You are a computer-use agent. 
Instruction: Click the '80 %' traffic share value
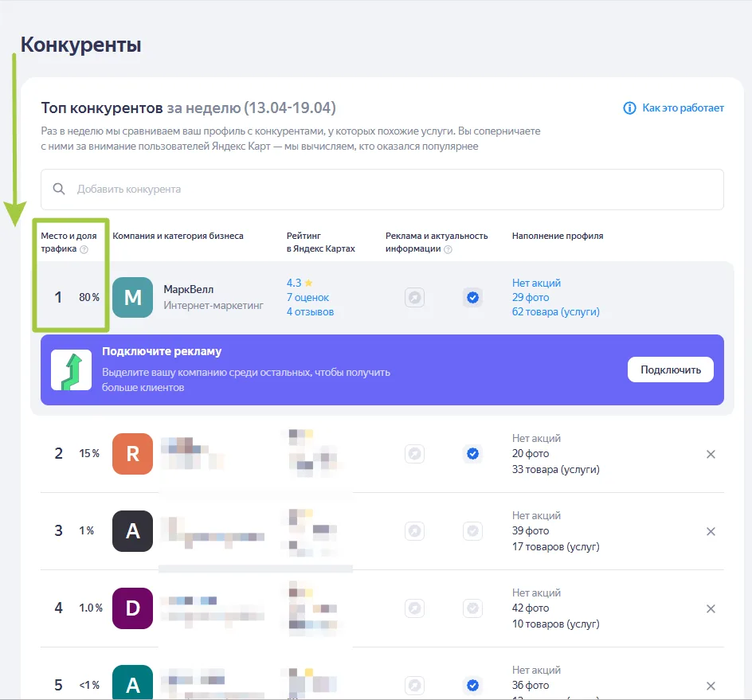pos(89,297)
